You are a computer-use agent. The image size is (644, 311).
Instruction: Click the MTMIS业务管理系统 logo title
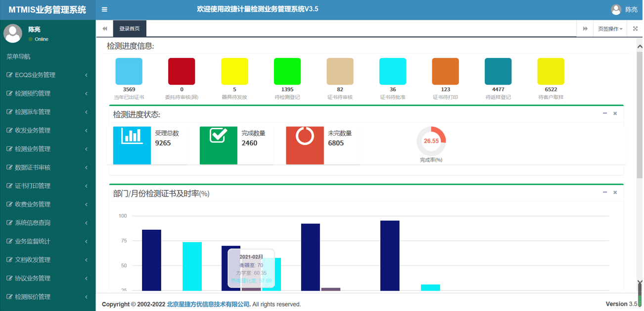[x=47, y=10]
